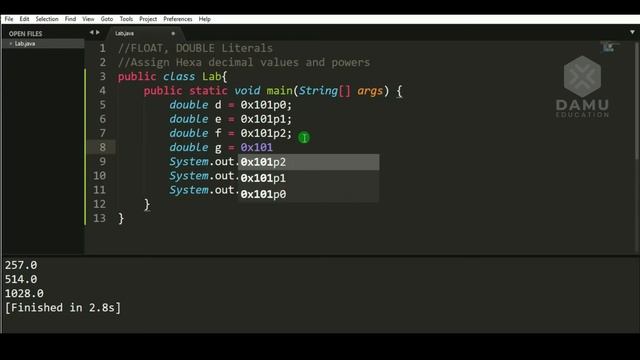The width and height of the screenshot is (640, 360).
Task: Click value 0x101p0; on line 5
Action: pos(266,105)
